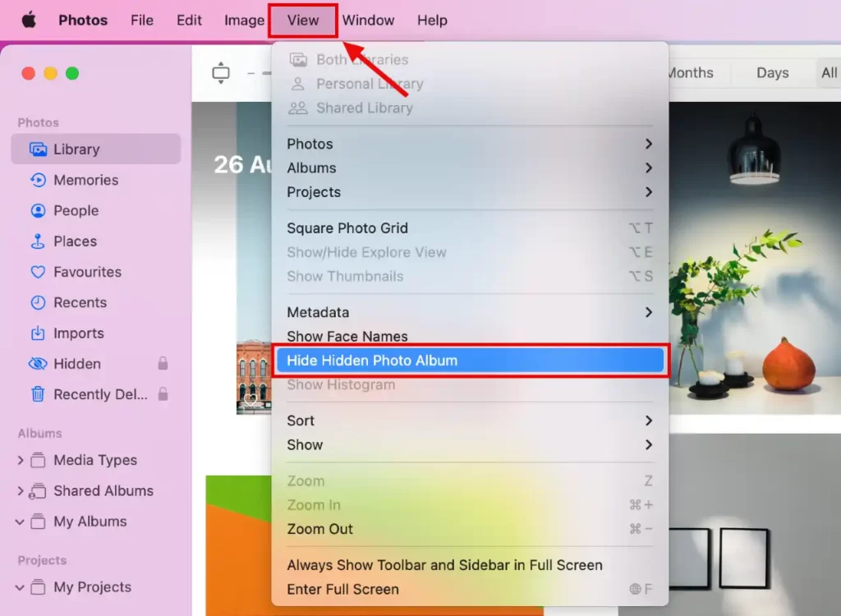The width and height of the screenshot is (841, 616).
Task: Click the lock icon beside Hidden
Action: pos(163,363)
